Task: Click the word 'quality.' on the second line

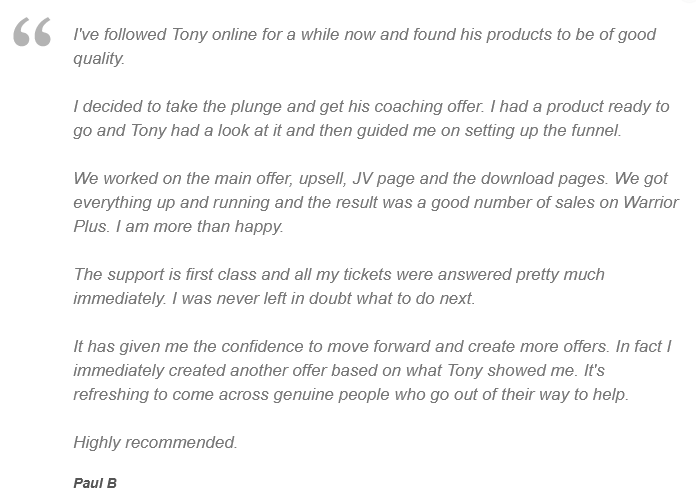Action: (x=99, y=58)
